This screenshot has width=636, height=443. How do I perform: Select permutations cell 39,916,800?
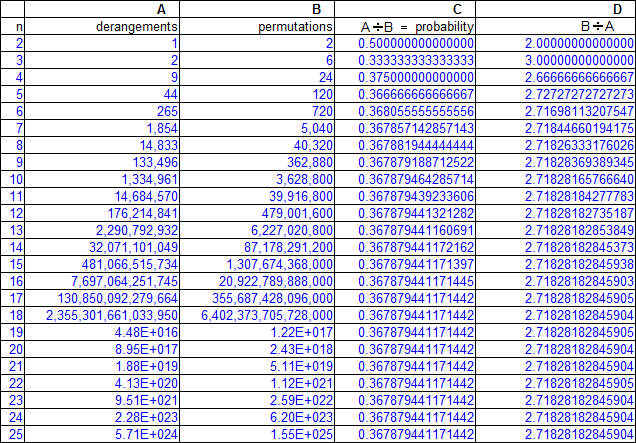[257, 196]
